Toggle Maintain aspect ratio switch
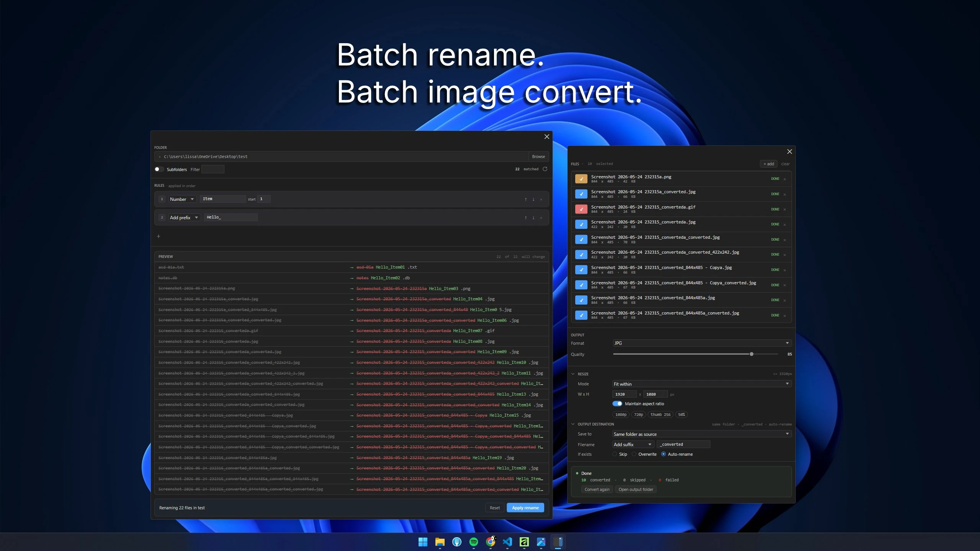This screenshot has height=551, width=980. point(617,404)
